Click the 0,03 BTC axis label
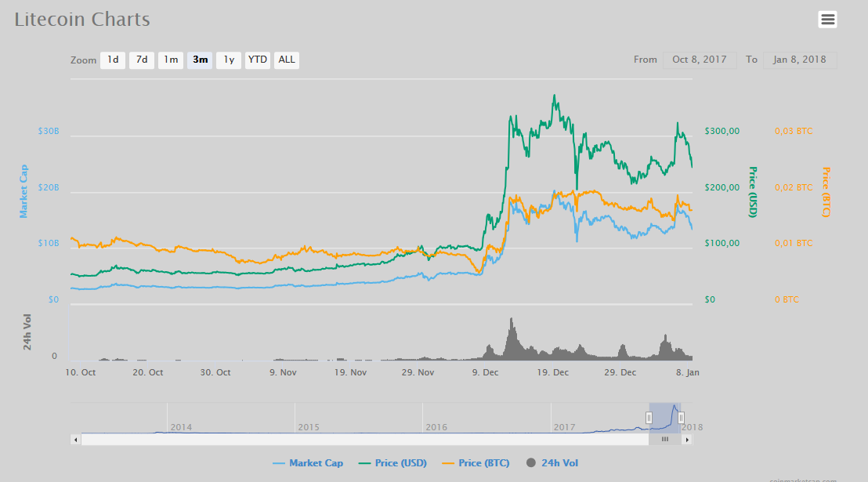Screen dimensions: 868x482 tap(794, 132)
